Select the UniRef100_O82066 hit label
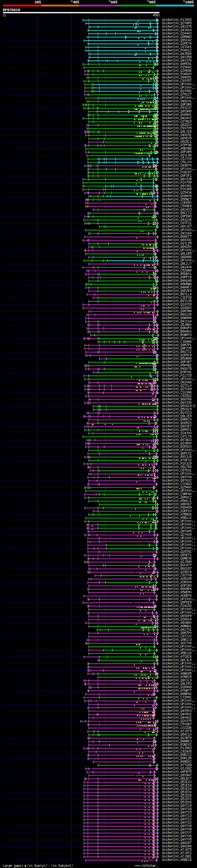197x868 pixels. 177,382
